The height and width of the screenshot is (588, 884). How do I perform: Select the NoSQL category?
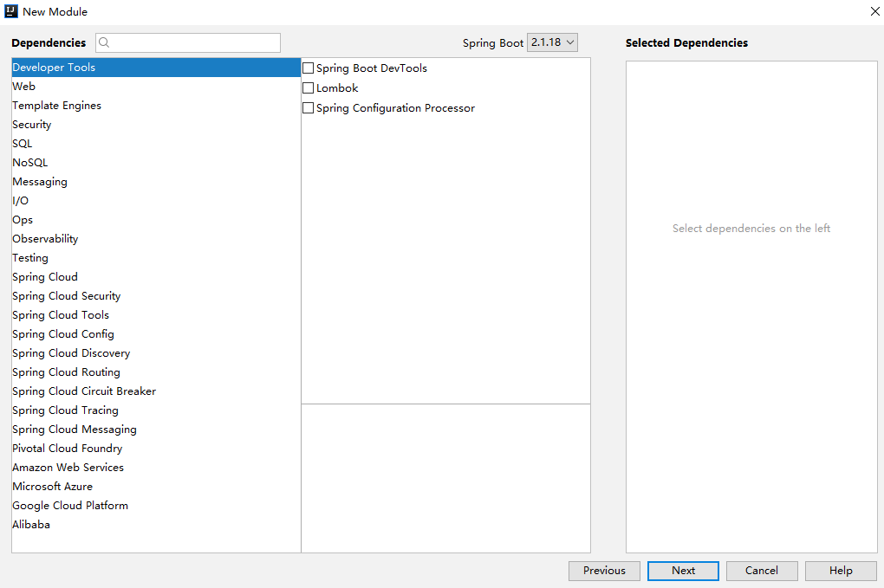156,162
